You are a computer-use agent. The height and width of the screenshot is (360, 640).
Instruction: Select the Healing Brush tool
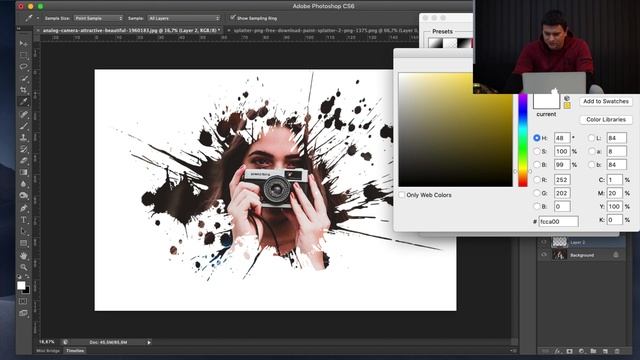click(23, 114)
